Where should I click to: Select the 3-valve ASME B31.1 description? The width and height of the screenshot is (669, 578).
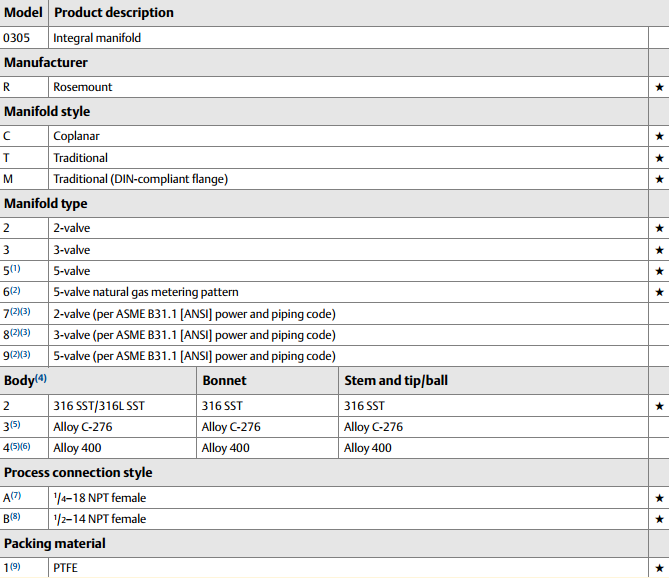click(194, 335)
